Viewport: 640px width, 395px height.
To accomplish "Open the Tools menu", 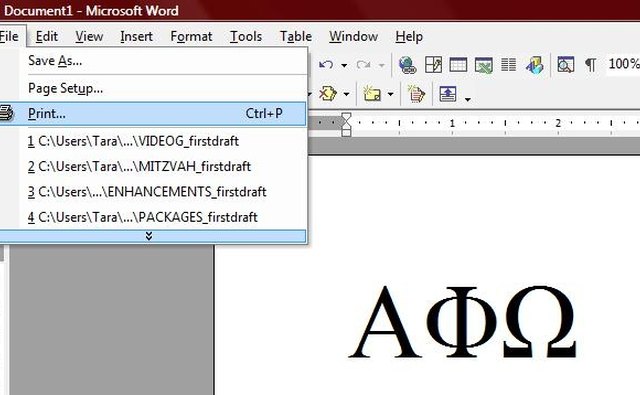I will tap(246, 36).
